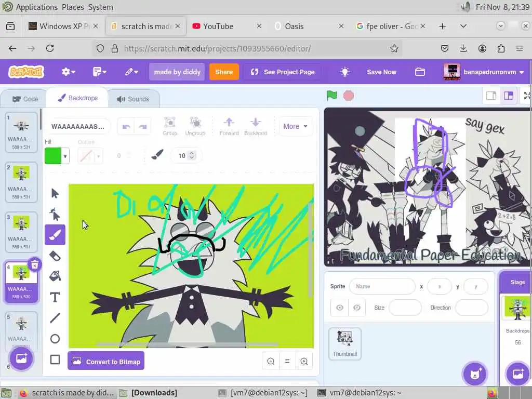Open the Outline color dropdown
Screen dimensions: 532x399
tap(98, 156)
